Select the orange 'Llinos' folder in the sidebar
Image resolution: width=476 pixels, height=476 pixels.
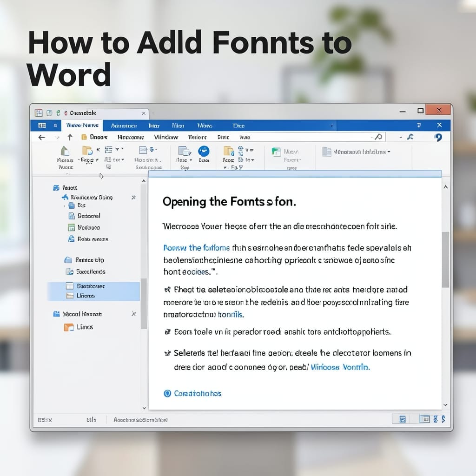pos(78,327)
